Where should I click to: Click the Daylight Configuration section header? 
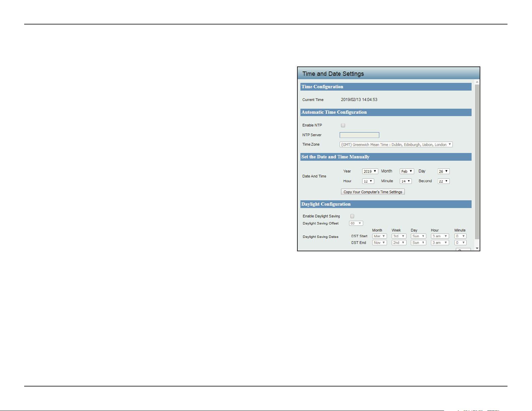click(x=386, y=204)
